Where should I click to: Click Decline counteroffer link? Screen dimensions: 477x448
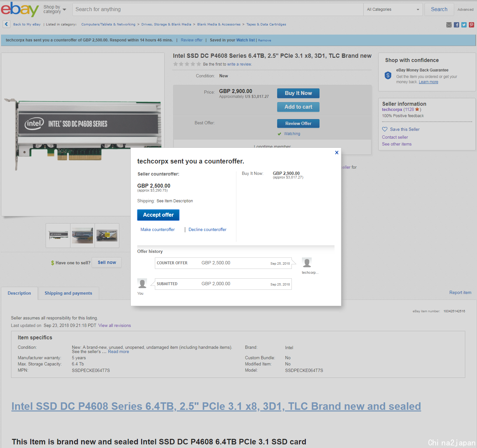click(x=207, y=229)
